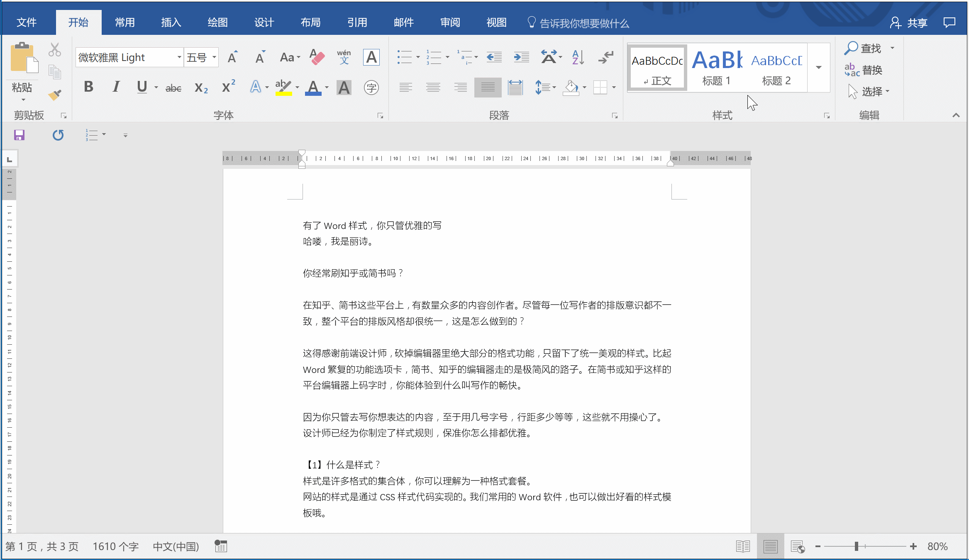Screen dimensions: 969x560
Task: Click the Cut scissors icon
Action: tap(54, 49)
